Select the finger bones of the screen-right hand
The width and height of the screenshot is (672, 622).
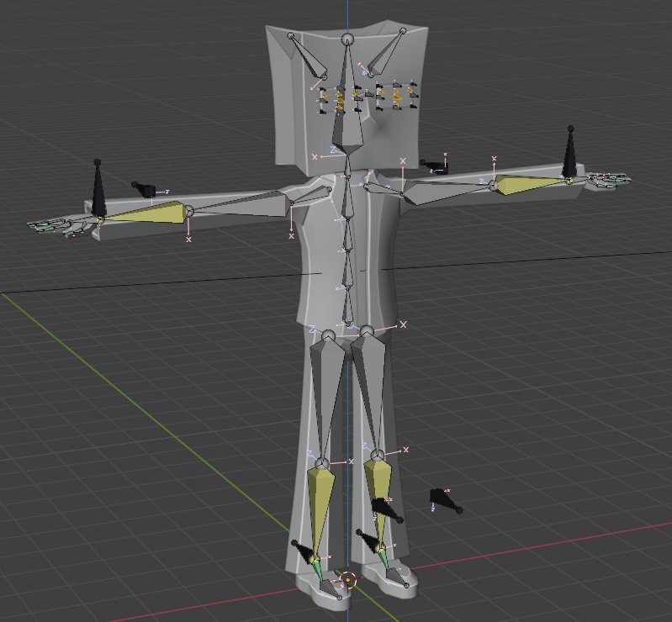[608, 181]
